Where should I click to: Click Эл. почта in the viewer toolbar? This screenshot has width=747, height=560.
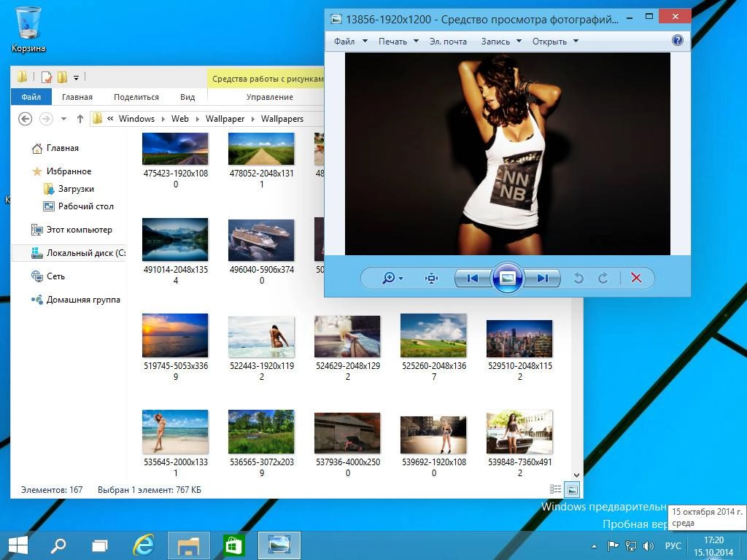[448, 42]
